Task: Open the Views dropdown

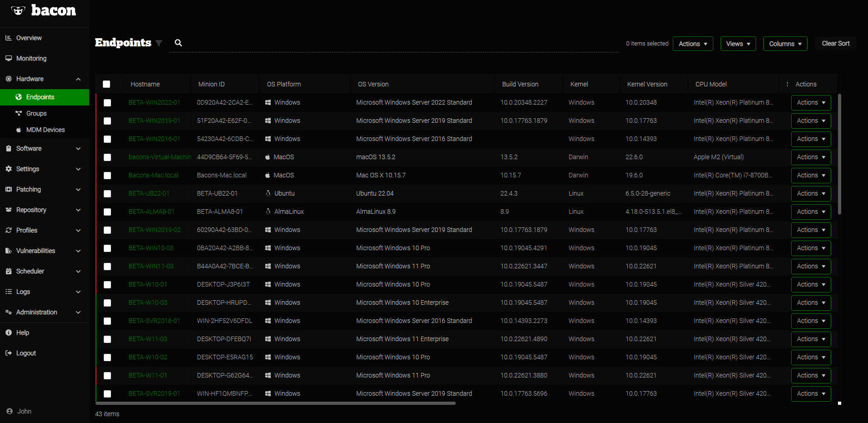Action: (x=738, y=44)
